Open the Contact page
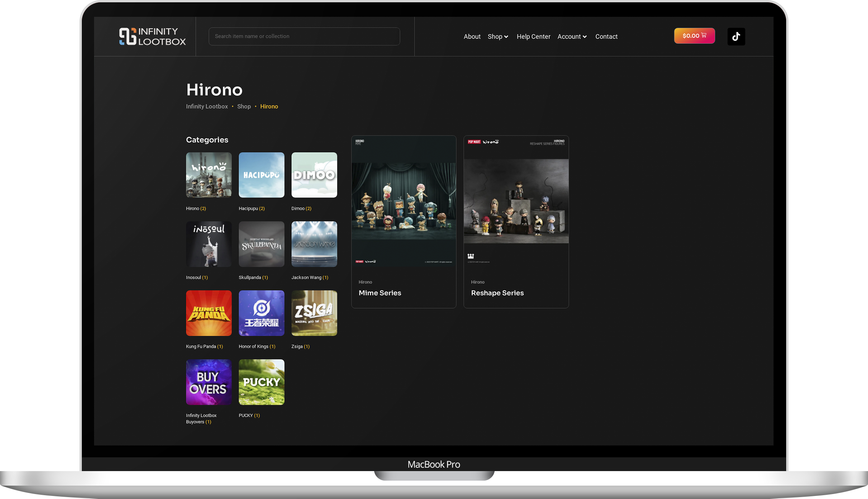Viewport: 868px width, 499px height. tap(606, 37)
